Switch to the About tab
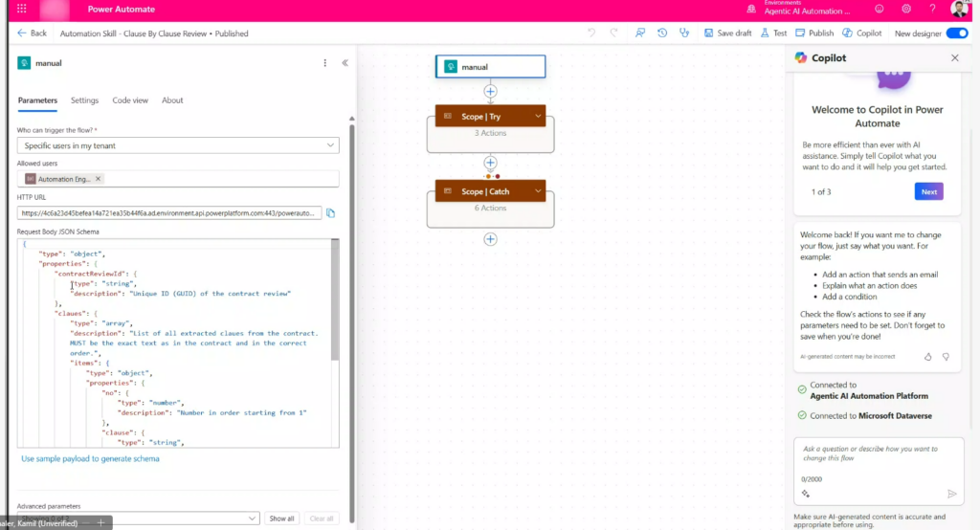980x530 pixels. coord(172,100)
